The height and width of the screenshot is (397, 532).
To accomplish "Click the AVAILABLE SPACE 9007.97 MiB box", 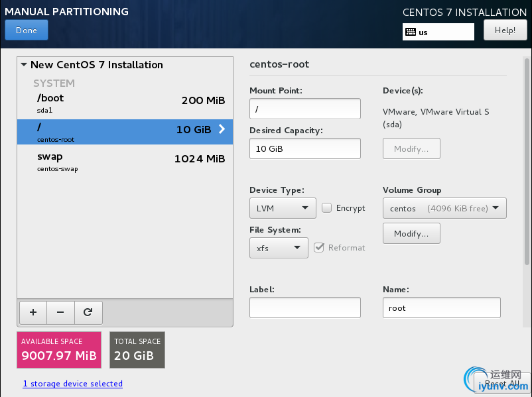I will click(x=59, y=350).
